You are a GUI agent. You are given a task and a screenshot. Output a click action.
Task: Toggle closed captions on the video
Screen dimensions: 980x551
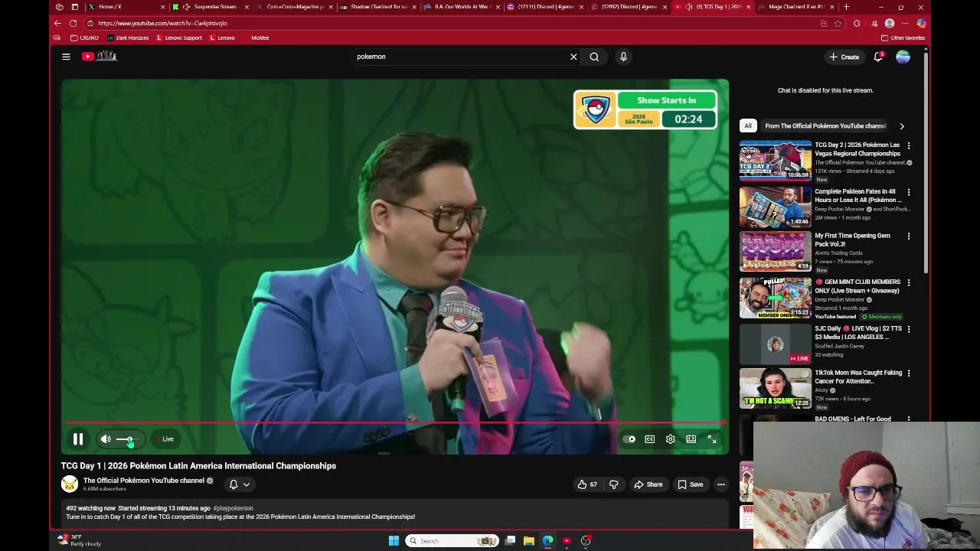pos(650,439)
